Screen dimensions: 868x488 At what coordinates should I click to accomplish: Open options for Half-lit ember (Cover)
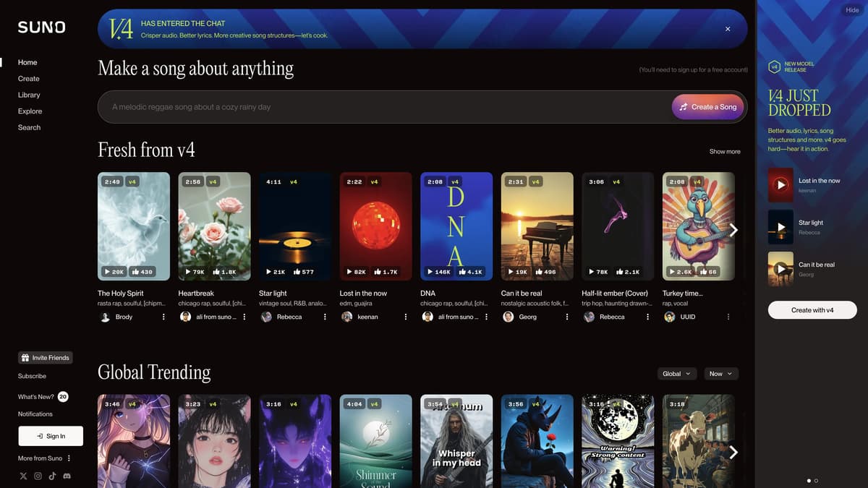click(647, 317)
